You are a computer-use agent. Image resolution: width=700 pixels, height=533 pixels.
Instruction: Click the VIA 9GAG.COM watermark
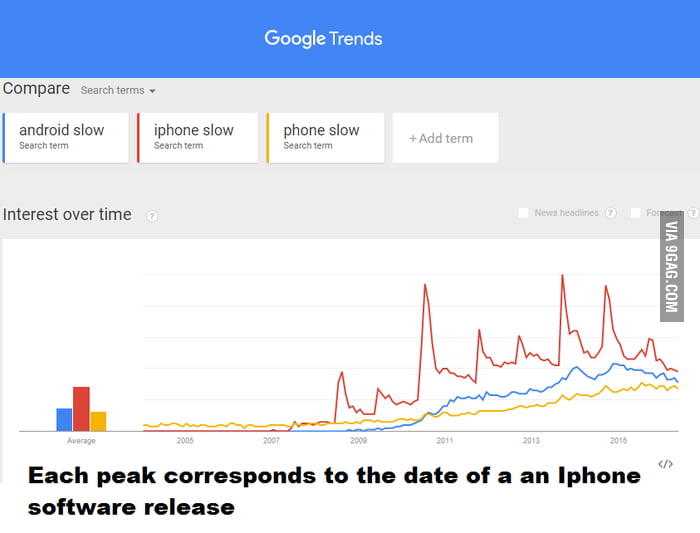(x=672, y=266)
